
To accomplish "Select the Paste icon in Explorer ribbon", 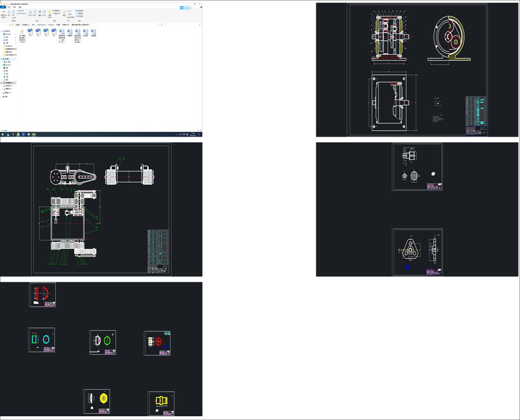I will click(x=14, y=13).
